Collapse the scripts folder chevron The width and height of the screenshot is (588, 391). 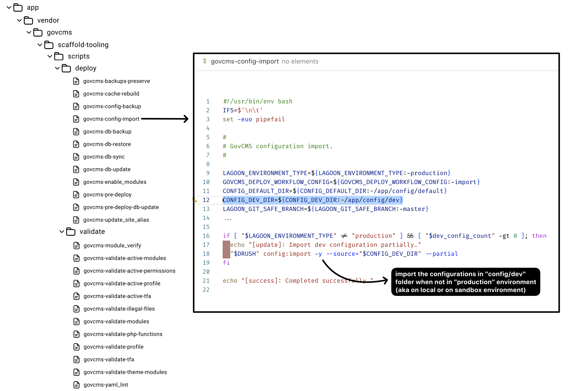pos(50,56)
